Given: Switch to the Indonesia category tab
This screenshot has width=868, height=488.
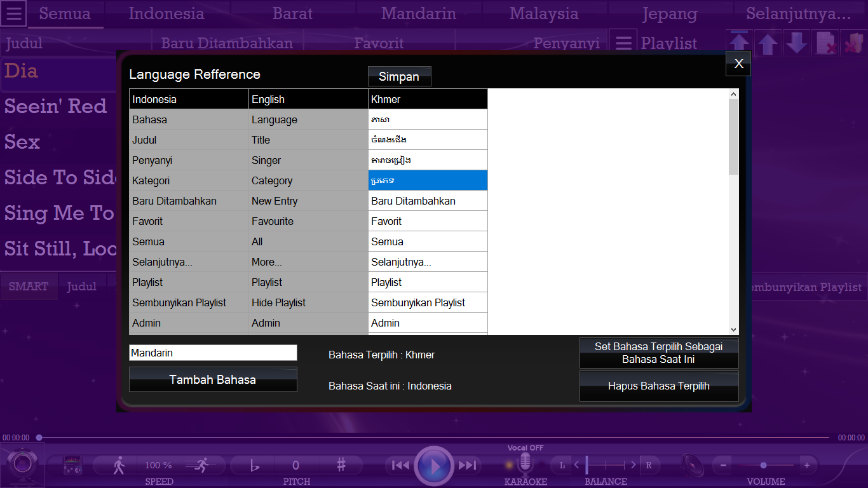Looking at the screenshot, I should [166, 13].
